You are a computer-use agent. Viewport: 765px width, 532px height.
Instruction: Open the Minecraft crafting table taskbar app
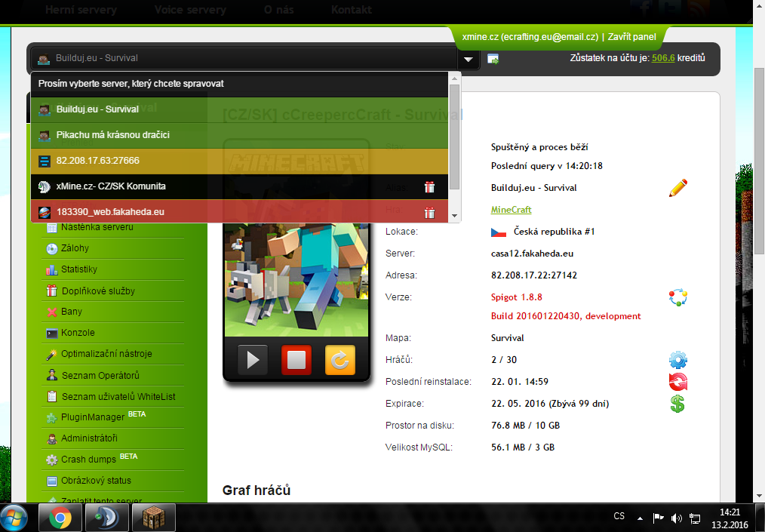tap(154, 518)
